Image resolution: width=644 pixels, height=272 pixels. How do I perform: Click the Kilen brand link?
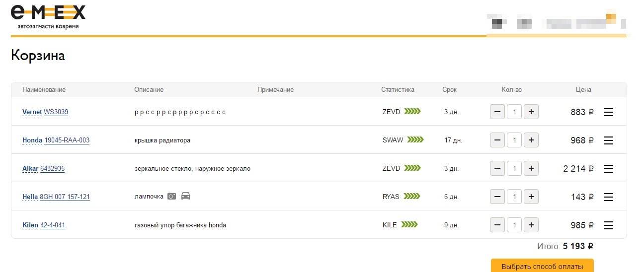[30, 225]
